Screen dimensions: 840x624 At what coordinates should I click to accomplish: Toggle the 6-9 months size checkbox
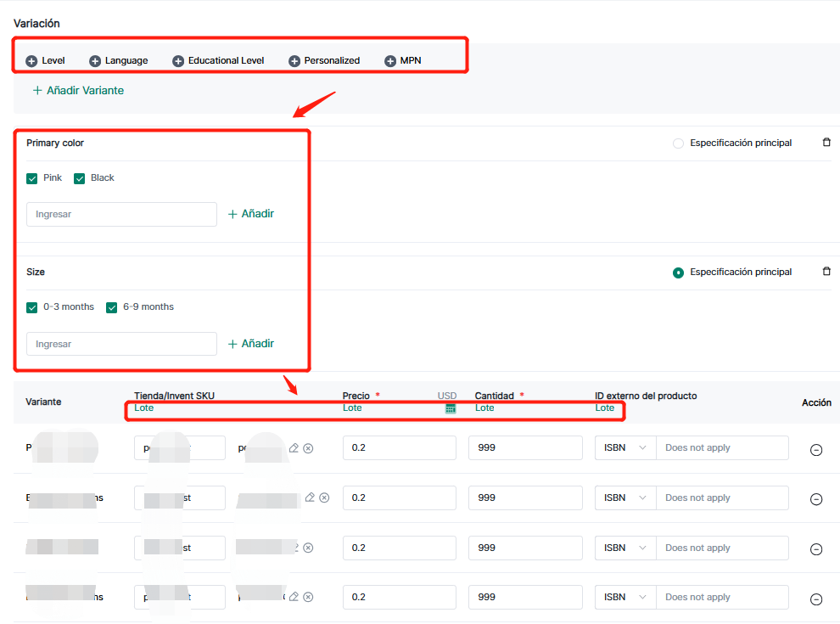(x=111, y=307)
